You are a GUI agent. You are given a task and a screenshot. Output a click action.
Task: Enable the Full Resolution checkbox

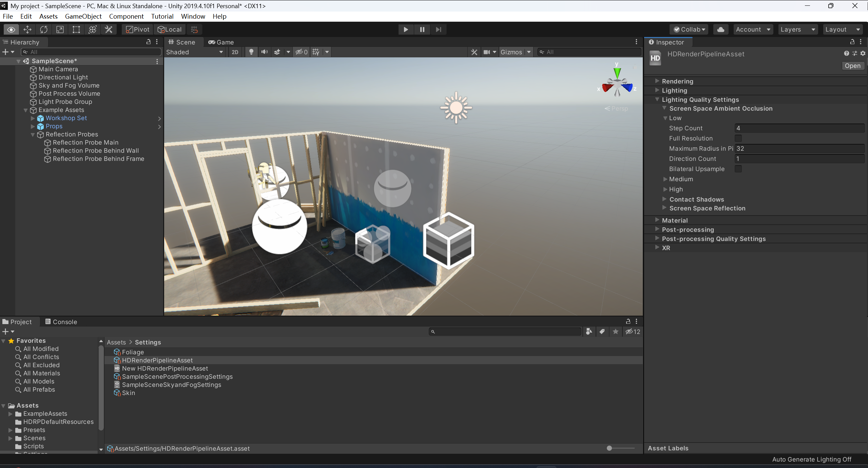pyautogui.click(x=738, y=138)
